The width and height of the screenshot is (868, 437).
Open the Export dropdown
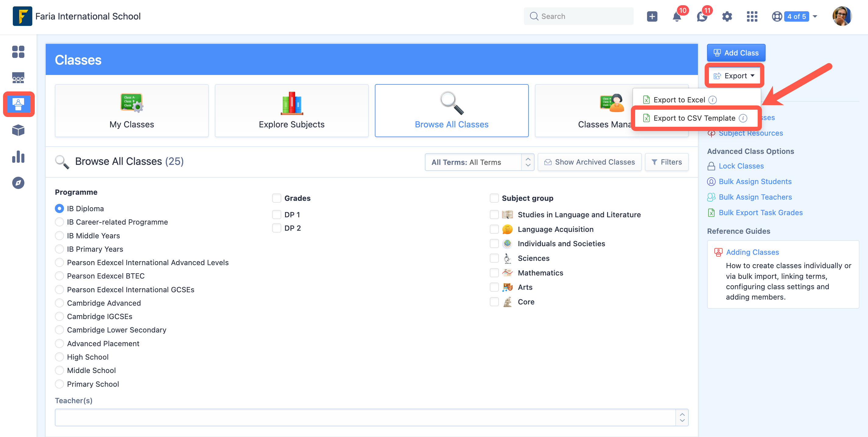(x=734, y=76)
